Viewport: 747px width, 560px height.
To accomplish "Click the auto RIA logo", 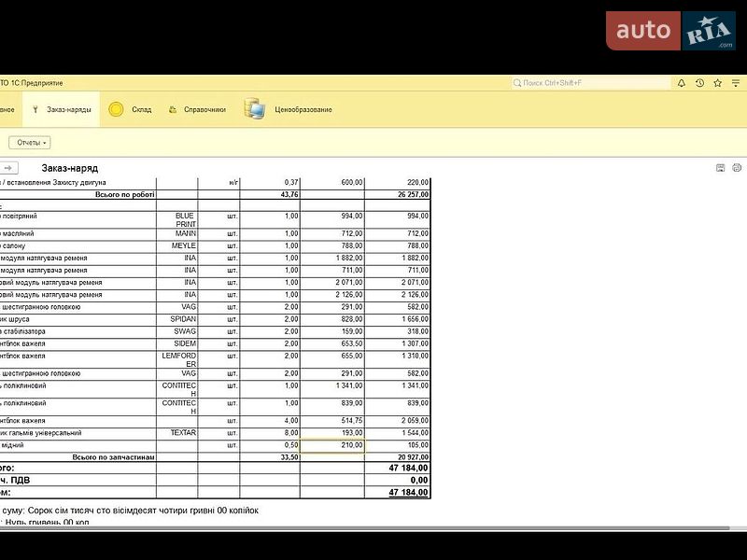I will pyautogui.click(x=670, y=31).
